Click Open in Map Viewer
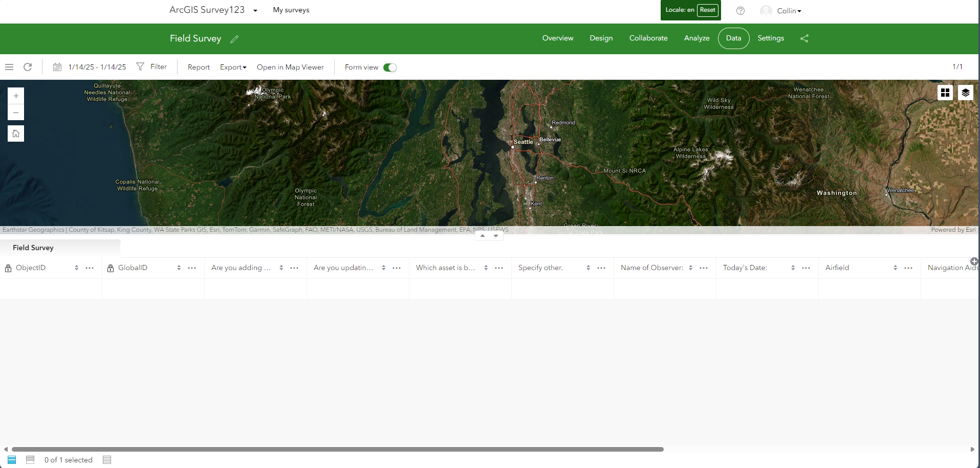 click(x=290, y=67)
